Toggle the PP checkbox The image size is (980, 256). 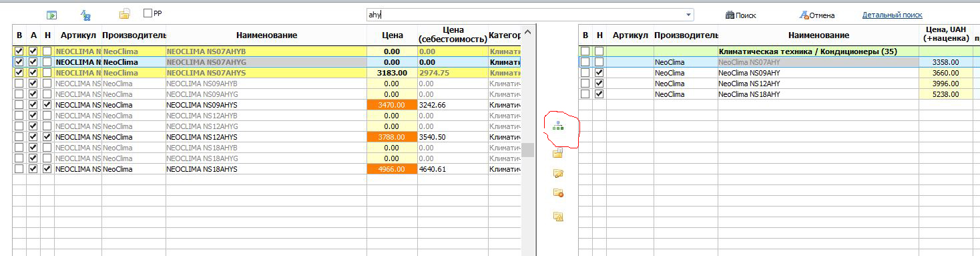[148, 13]
